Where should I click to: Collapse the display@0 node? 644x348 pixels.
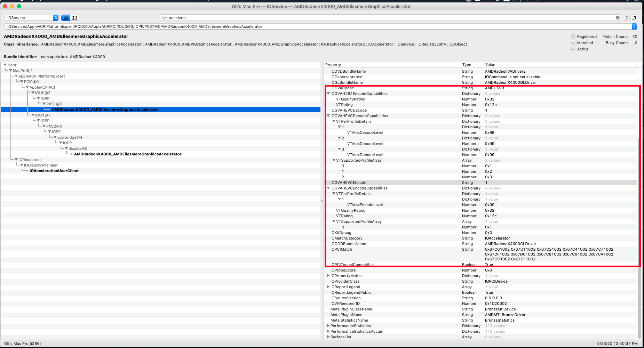coord(66,148)
